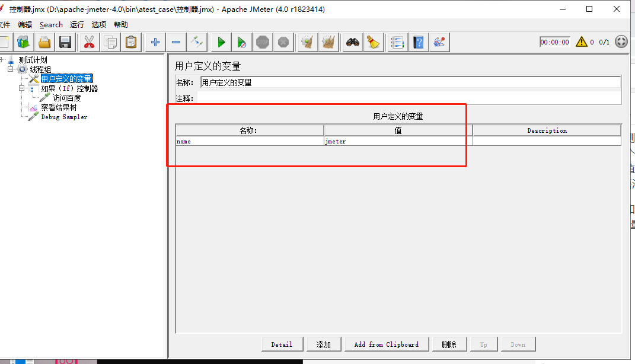Click the Help question mark icon
635x364 pixels.
tap(417, 41)
